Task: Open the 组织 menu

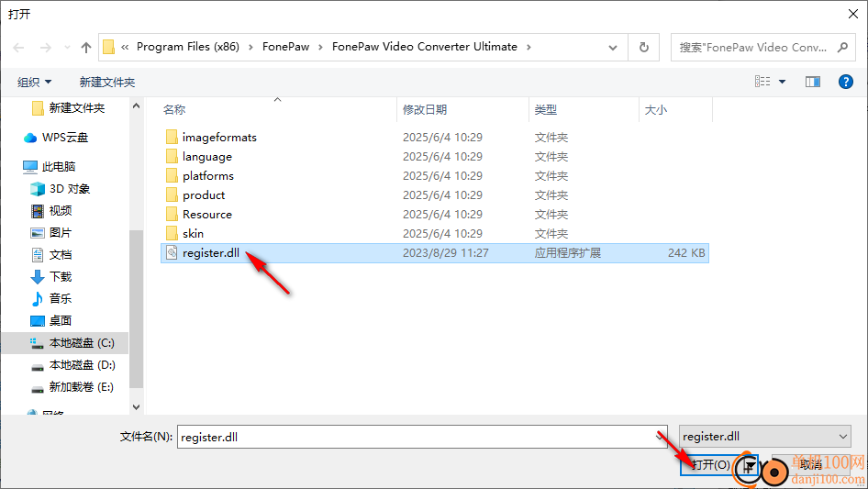Action: (34, 82)
